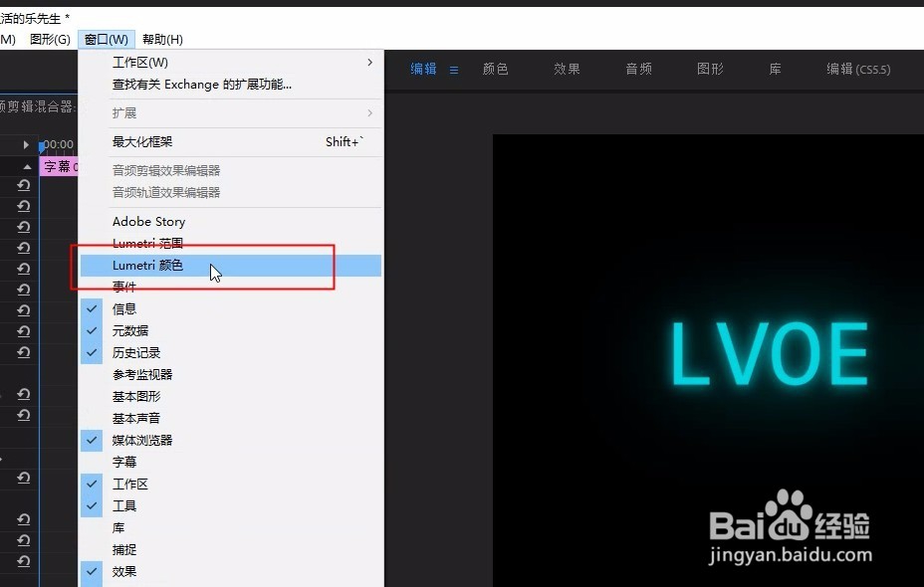Open the 音频 workspace tab
Viewport: 924px width, 587px height.
click(638, 69)
